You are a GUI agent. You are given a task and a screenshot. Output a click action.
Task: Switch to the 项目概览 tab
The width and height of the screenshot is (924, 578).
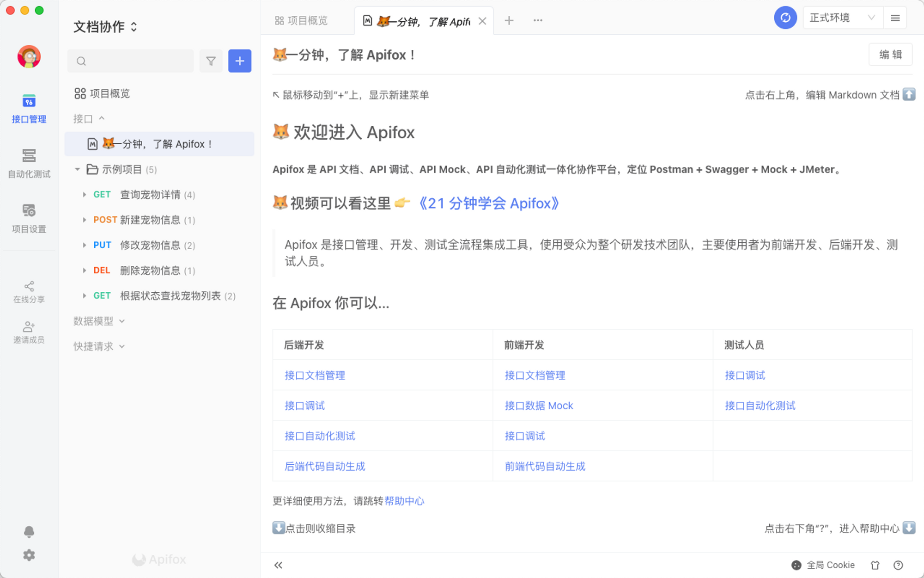click(x=301, y=20)
